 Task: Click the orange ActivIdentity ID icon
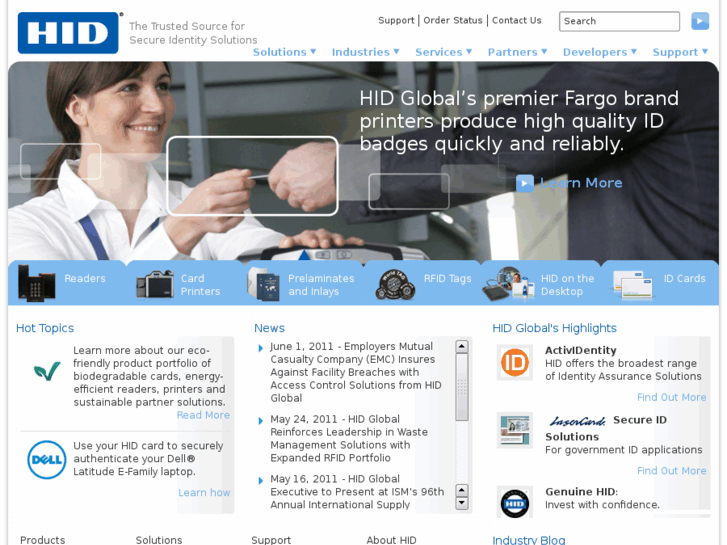point(515,362)
